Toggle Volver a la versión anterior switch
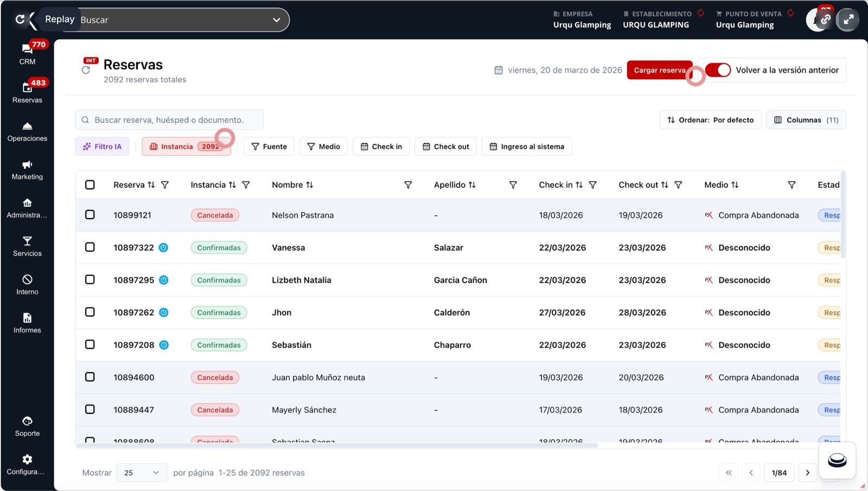Viewport: 868px width, 491px height. 718,70
